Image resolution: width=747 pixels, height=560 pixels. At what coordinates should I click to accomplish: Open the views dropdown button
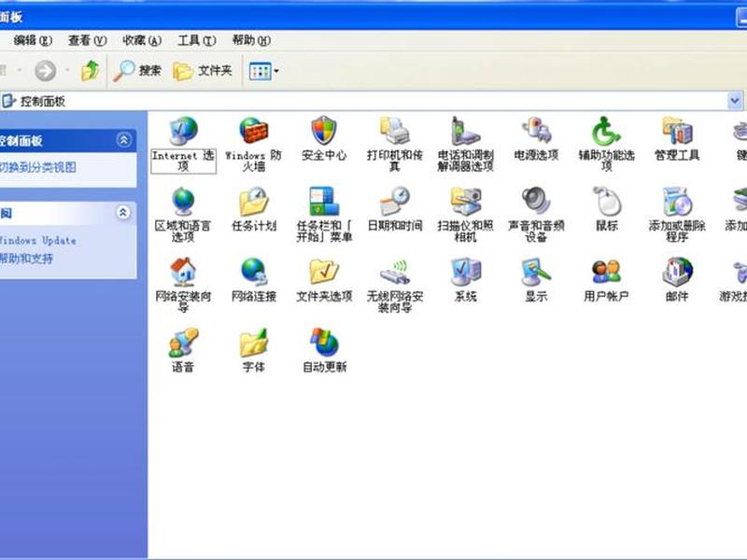[x=264, y=71]
